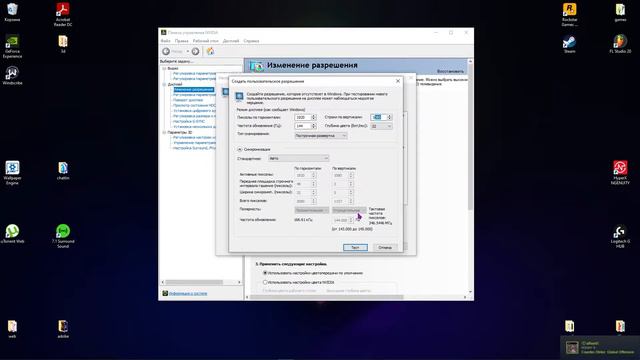
Task: Click the Отмена button in dialog
Action: click(x=385, y=247)
